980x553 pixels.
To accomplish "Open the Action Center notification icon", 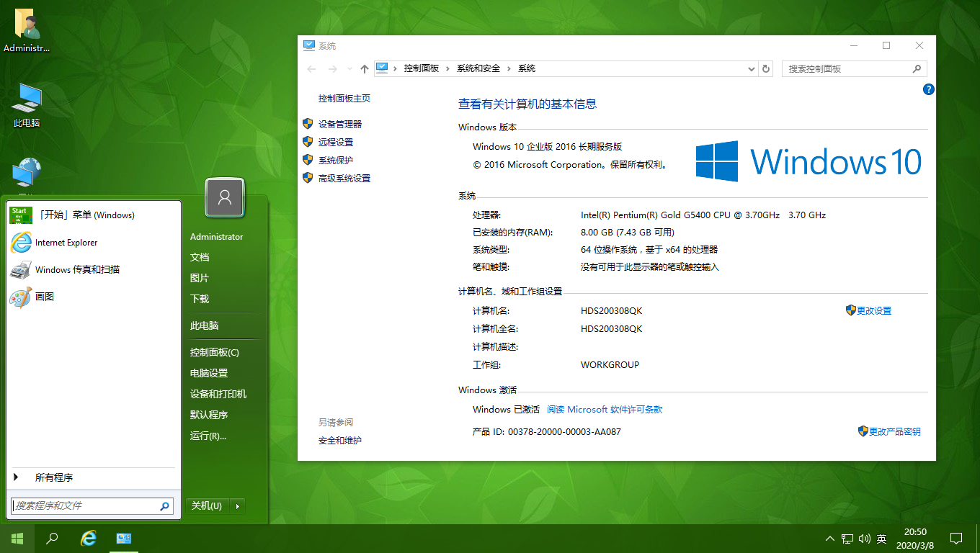I will click(956, 538).
